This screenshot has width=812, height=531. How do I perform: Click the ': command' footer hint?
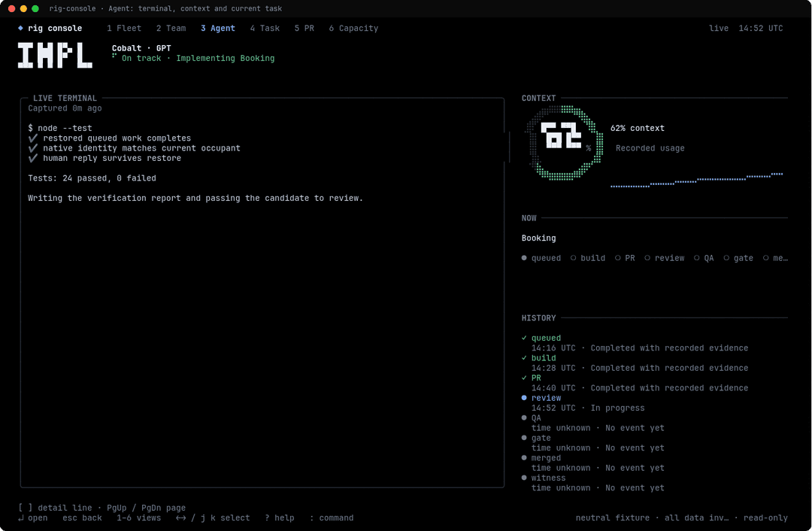pyautogui.click(x=332, y=517)
